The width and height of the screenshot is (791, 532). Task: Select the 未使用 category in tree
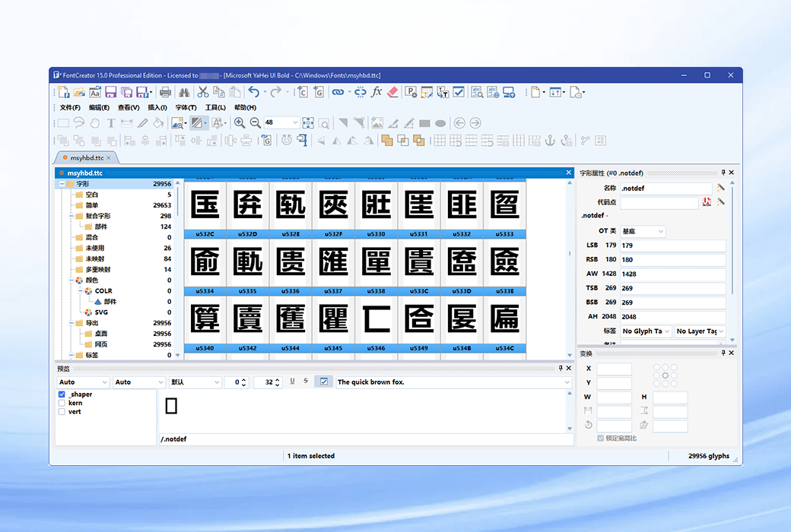coord(95,248)
